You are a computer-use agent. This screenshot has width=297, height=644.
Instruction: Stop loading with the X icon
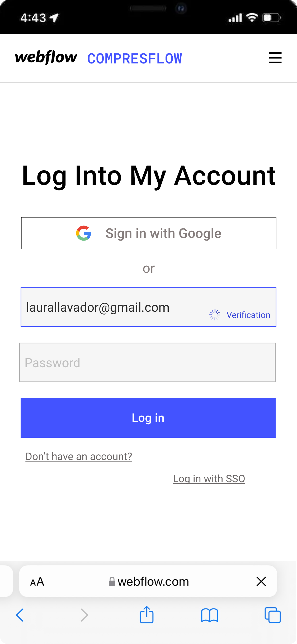(261, 581)
